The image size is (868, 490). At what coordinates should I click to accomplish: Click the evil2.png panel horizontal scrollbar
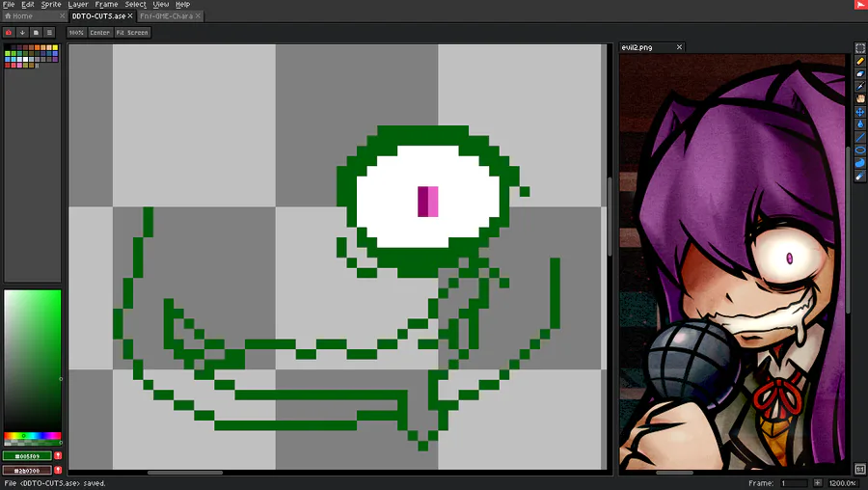(674, 473)
